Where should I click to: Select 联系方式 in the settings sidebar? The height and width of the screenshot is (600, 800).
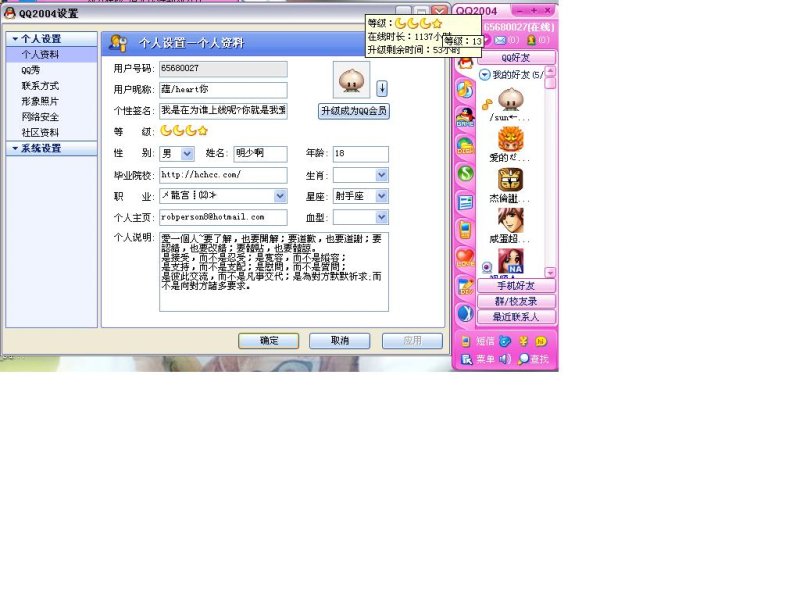pyautogui.click(x=40, y=86)
